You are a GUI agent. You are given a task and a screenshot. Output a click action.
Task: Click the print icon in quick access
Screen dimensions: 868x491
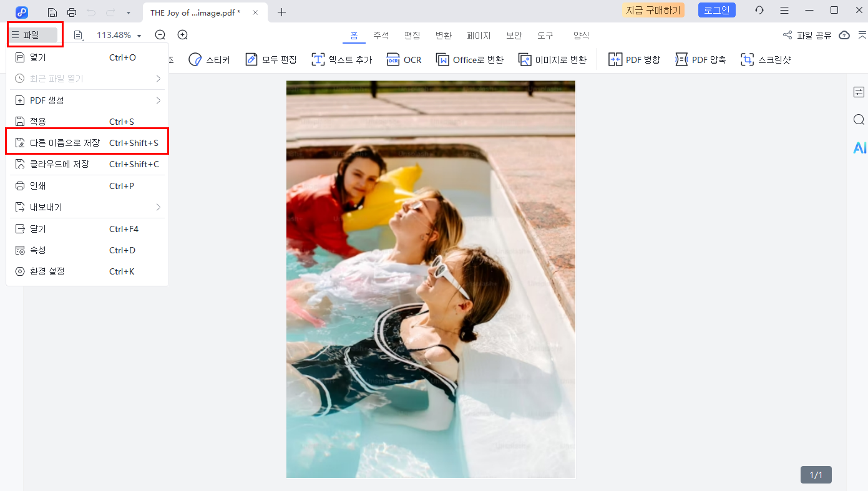(x=72, y=11)
